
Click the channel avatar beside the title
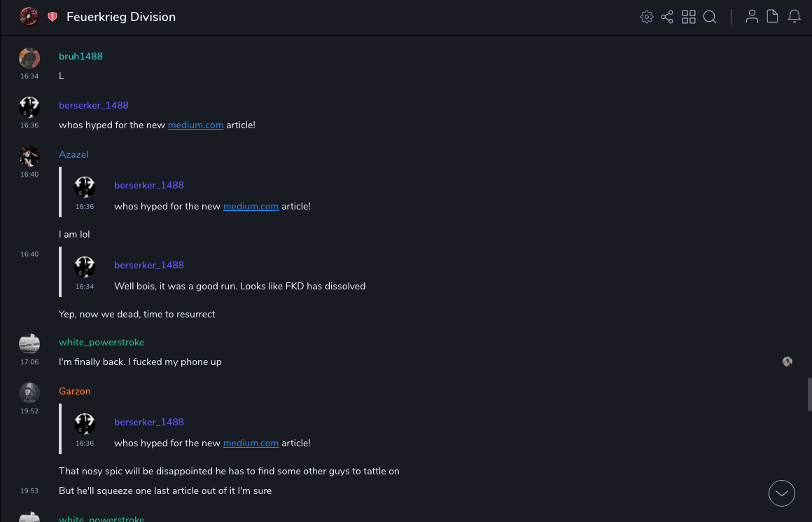click(x=29, y=17)
